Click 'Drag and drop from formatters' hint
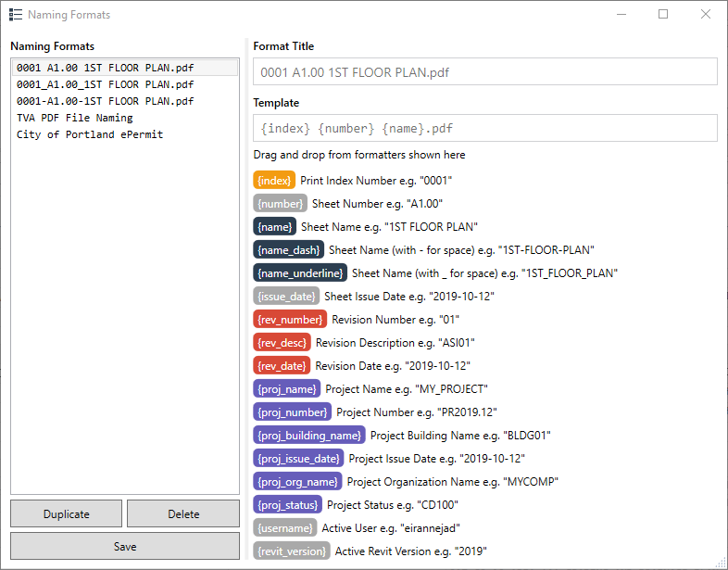The image size is (728, 570). (359, 155)
